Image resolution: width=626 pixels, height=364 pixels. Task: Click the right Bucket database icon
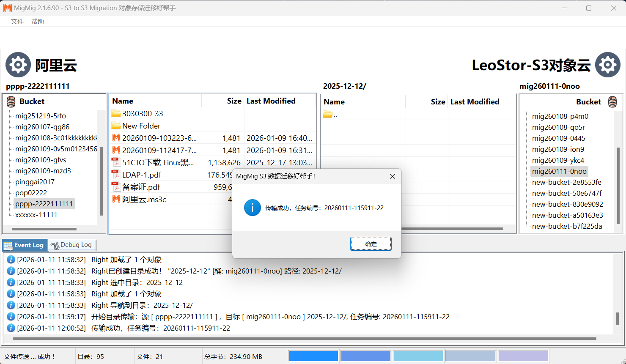(x=612, y=102)
